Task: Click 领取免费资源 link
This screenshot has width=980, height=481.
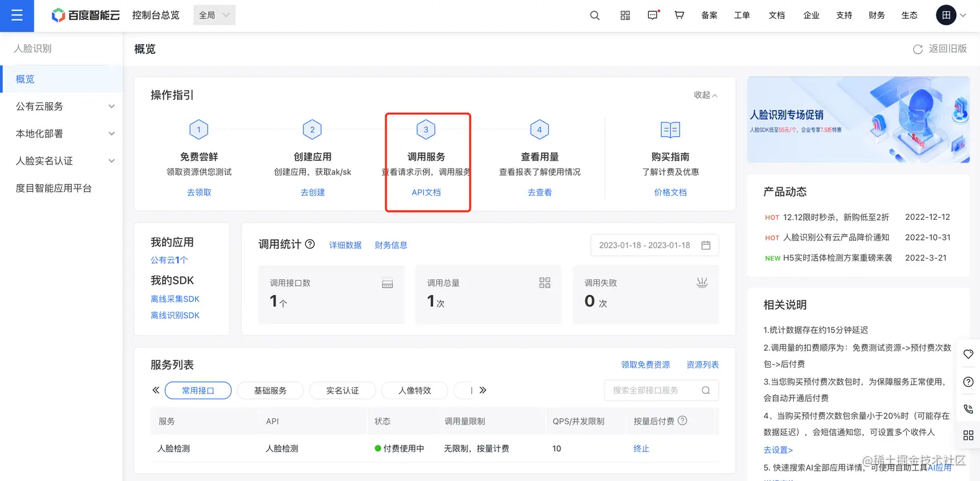Action: (x=646, y=365)
